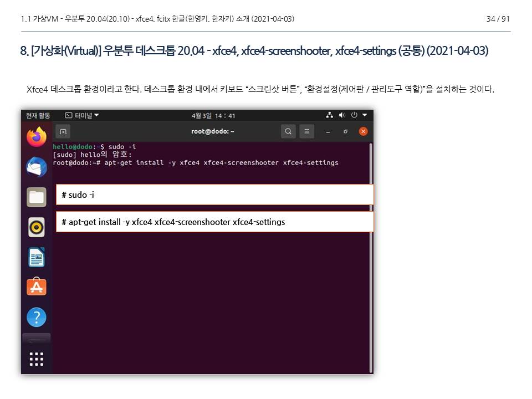Click the terminal's vertical scrollbar

tap(371, 258)
